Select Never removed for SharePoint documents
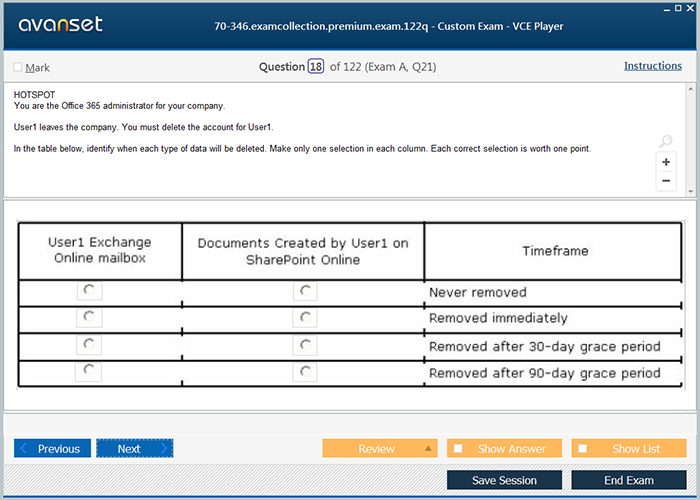Image resolution: width=700 pixels, height=500 pixels. [x=305, y=292]
